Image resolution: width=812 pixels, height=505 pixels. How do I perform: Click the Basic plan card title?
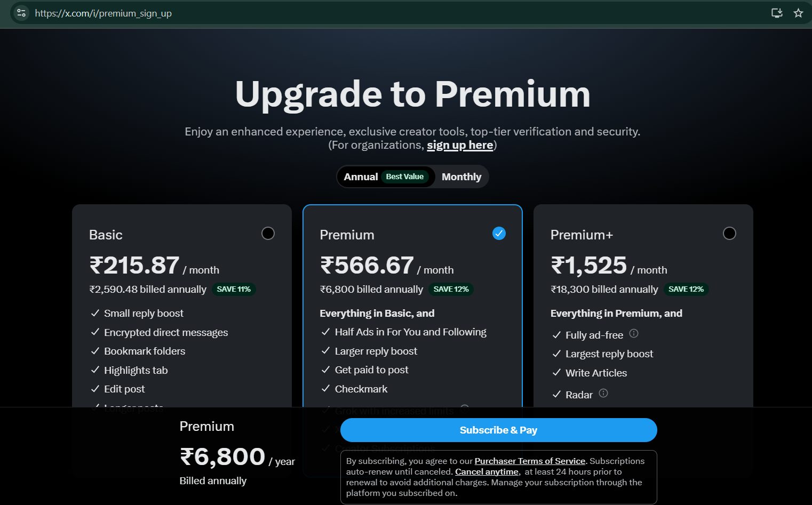[106, 235]
